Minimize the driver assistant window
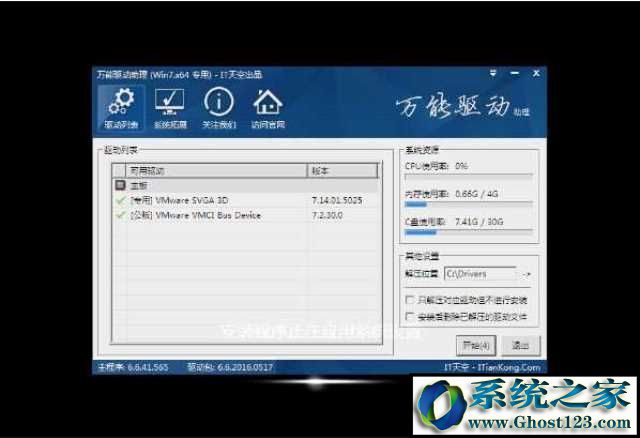The height and width of the screenshot is (438, 640). point(515,73)
